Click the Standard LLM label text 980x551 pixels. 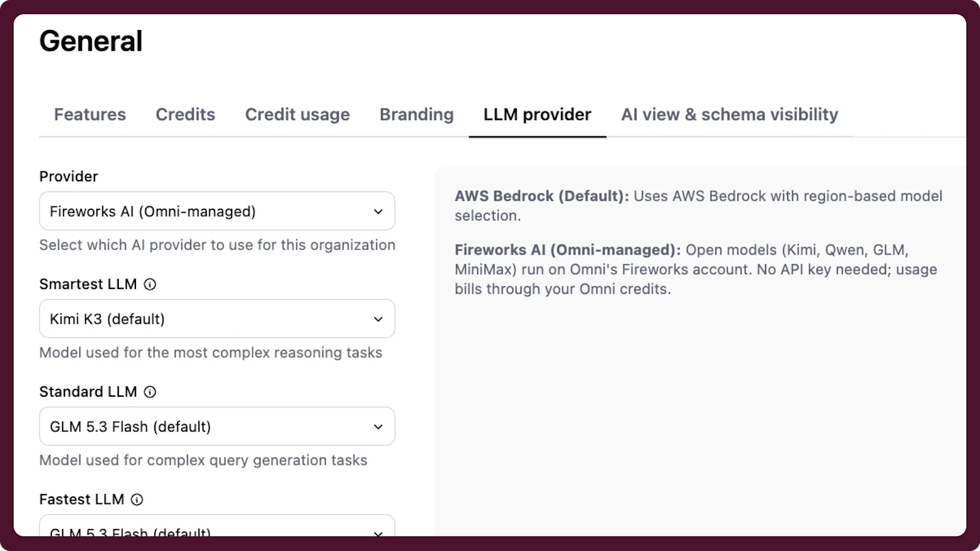[88, 392]
